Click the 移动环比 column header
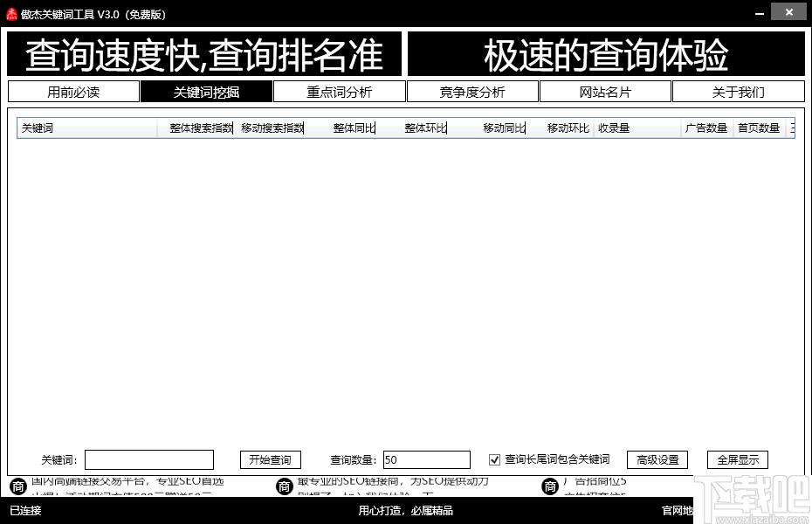 pyautogui.click(x=560, y=128)
